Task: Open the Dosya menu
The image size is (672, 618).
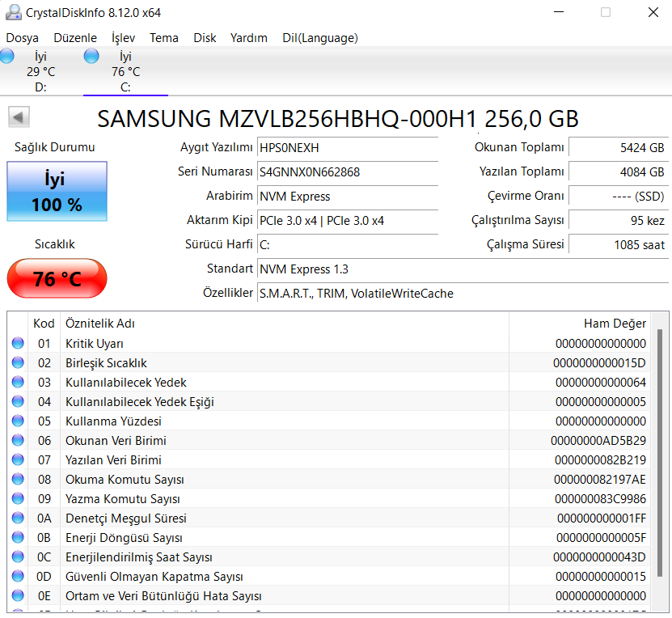Action: coord(23,38)
